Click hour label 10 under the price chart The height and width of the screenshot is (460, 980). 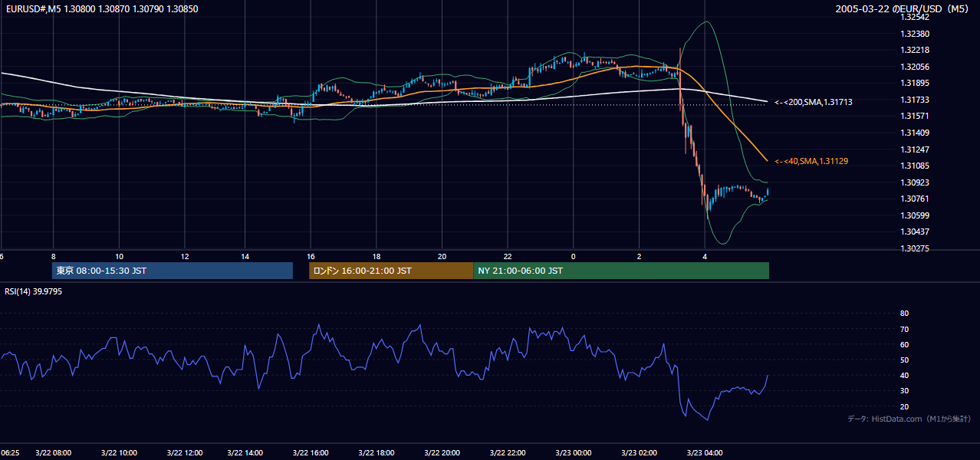click(119, 256)
